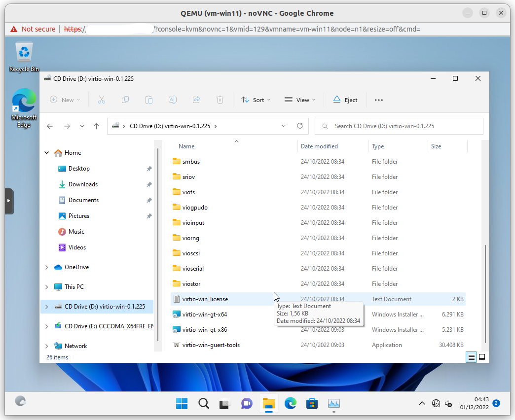The height and width of the screenshot is (420, 515).
Task: Open the New item dropdown
Action: coord(65,100)
